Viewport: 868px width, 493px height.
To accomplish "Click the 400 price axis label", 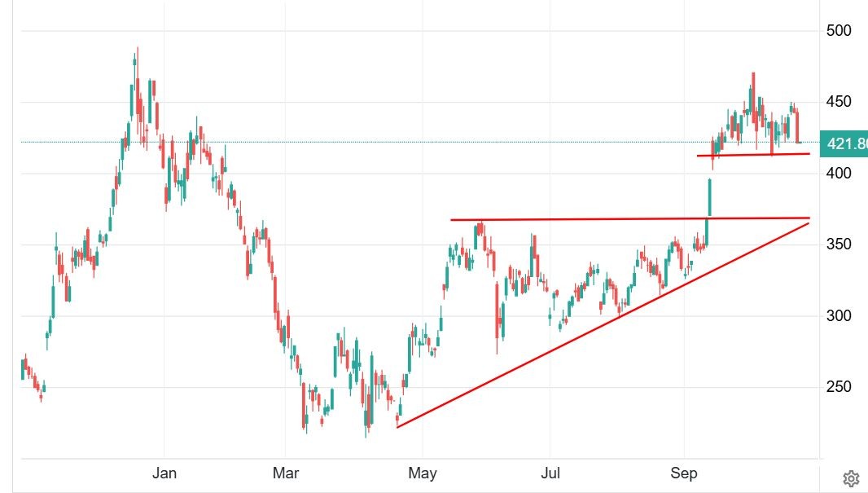I will click(839, 174).
